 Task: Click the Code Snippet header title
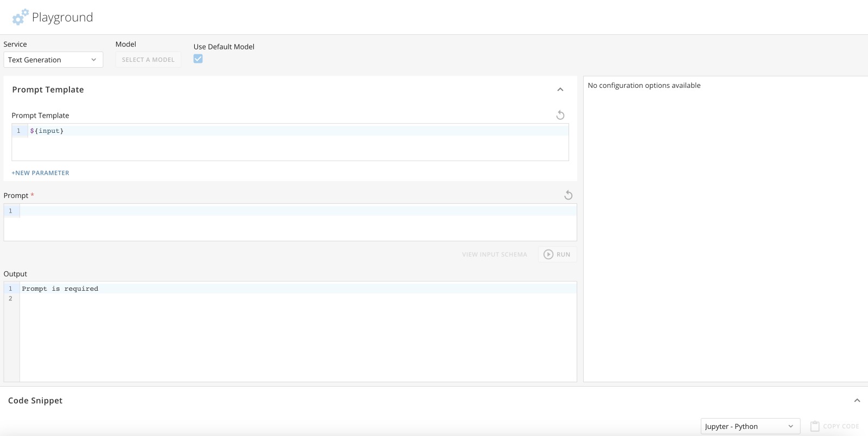[x=35, y=401]
